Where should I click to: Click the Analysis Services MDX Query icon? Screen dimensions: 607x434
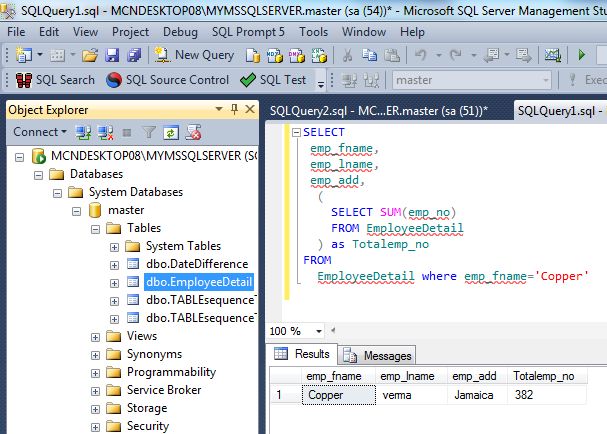pos(274,55)
